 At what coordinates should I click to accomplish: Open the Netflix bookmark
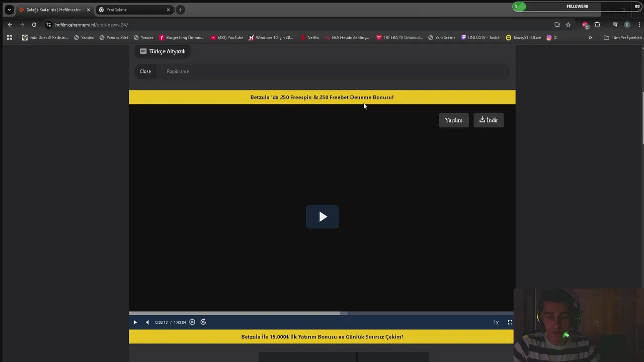pos(309,38)
